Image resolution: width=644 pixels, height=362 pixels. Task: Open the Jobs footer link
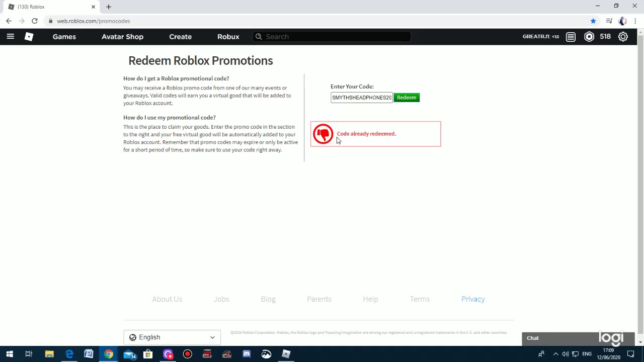221,299
